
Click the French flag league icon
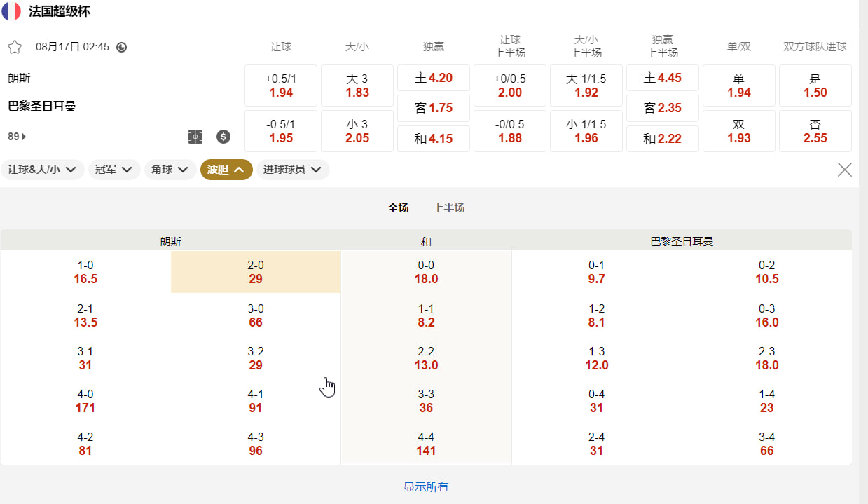(11, 11)
